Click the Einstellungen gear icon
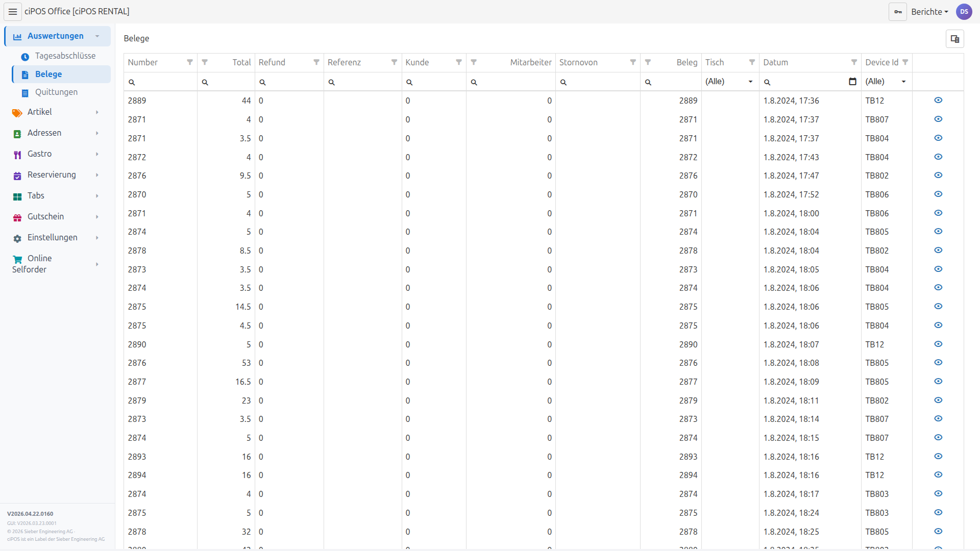 click(17, 238)
